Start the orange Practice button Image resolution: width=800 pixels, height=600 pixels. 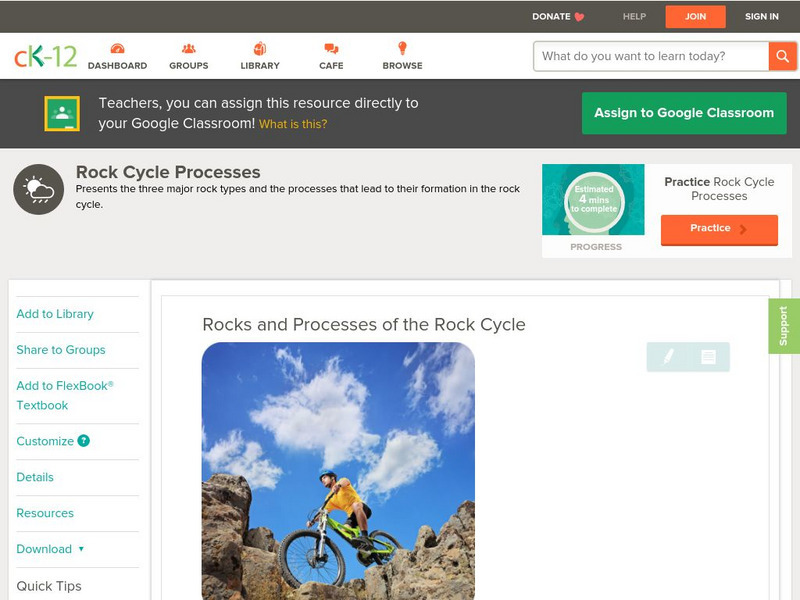point(718,229)
